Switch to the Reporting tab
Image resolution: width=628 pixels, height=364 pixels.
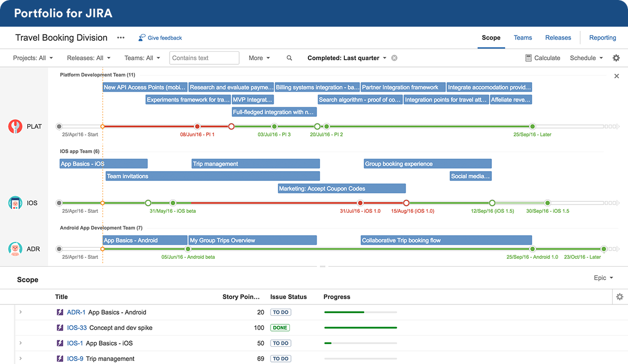tap(602, 38)
